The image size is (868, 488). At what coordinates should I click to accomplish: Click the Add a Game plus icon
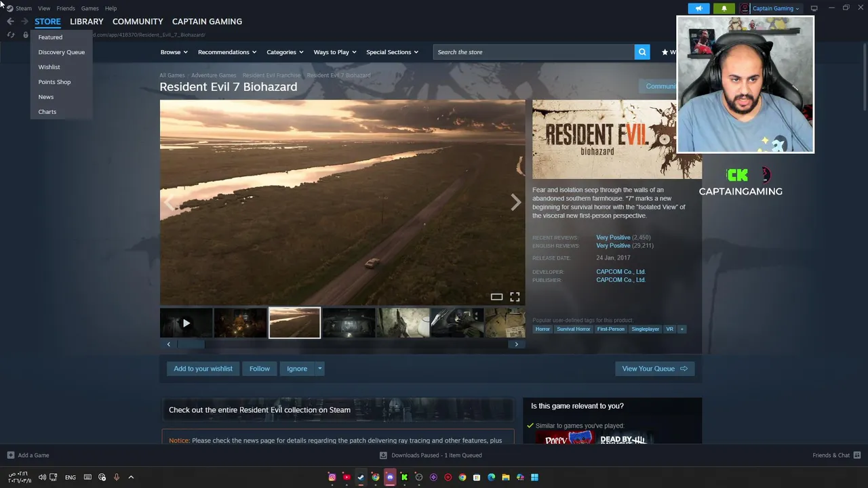click(x=10, y=455)
